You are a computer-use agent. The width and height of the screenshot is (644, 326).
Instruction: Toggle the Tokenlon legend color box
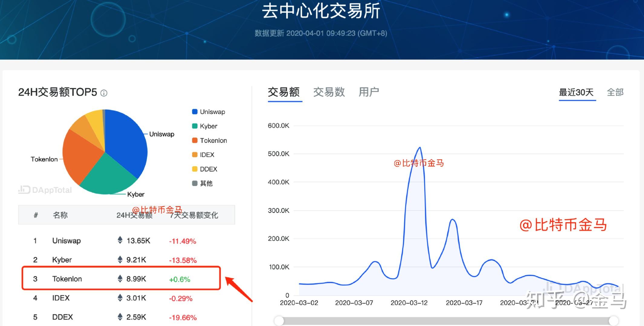point(195,140)
